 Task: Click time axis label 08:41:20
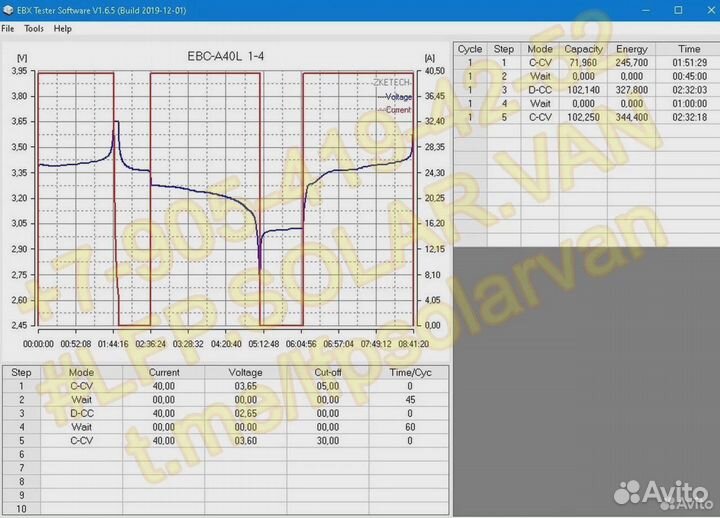click(413, 344)
